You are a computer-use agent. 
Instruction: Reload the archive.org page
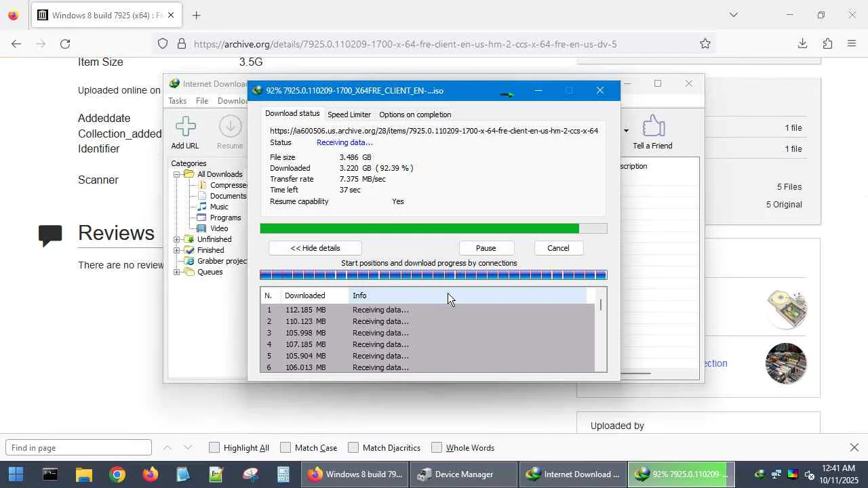pyautogui.click(x=65, y=44)
